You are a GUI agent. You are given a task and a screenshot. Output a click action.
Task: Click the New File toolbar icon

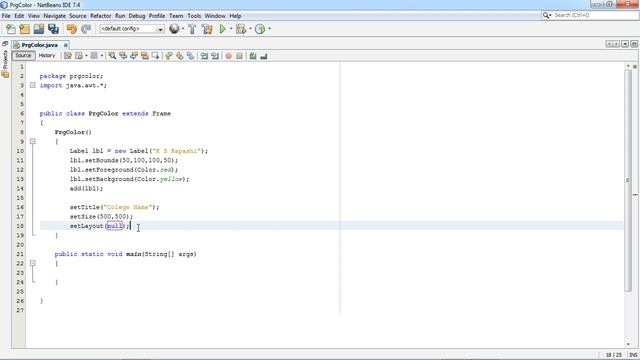click(11, 29)
